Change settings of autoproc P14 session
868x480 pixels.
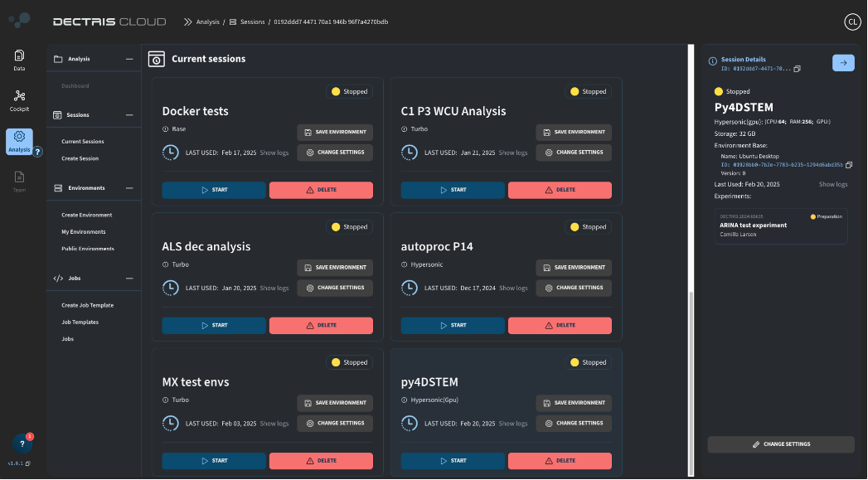[x=574, y=288]
